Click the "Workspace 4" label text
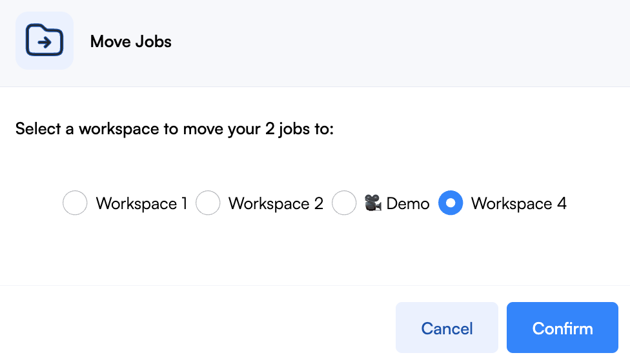The width and height of the screenshot is (630, 364). [519, 203]
